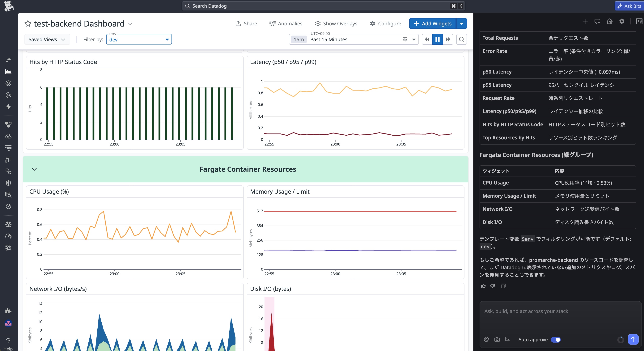Collapse the Fargate Container Resources group
This screenshot has width=644, height=351.
35,169
